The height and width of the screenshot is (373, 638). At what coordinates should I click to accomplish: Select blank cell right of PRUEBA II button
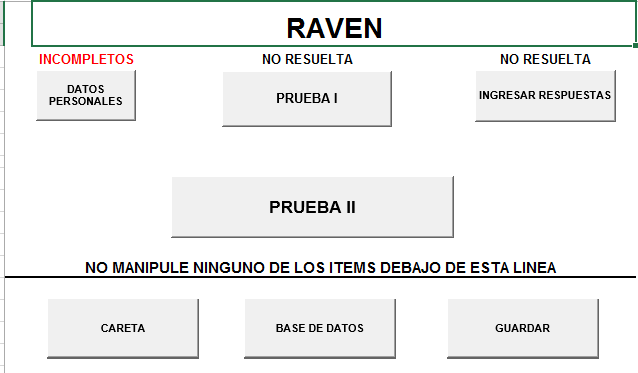pyautogui.click(x=545, y=207)
